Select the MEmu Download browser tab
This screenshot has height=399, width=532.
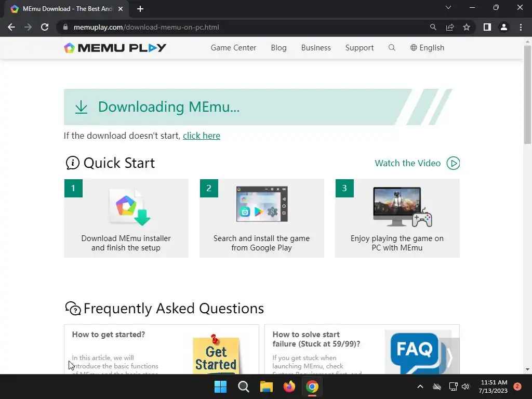click(66, 9)
